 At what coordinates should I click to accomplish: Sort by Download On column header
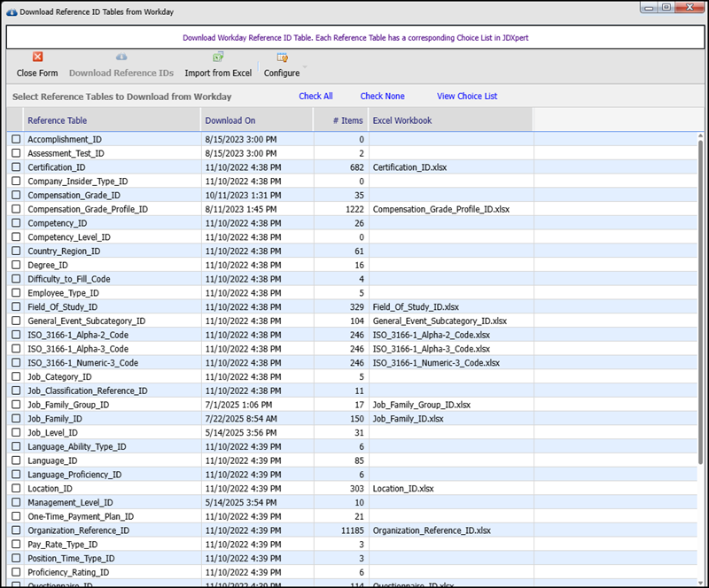pyautogui.click(x=257, y=120)
